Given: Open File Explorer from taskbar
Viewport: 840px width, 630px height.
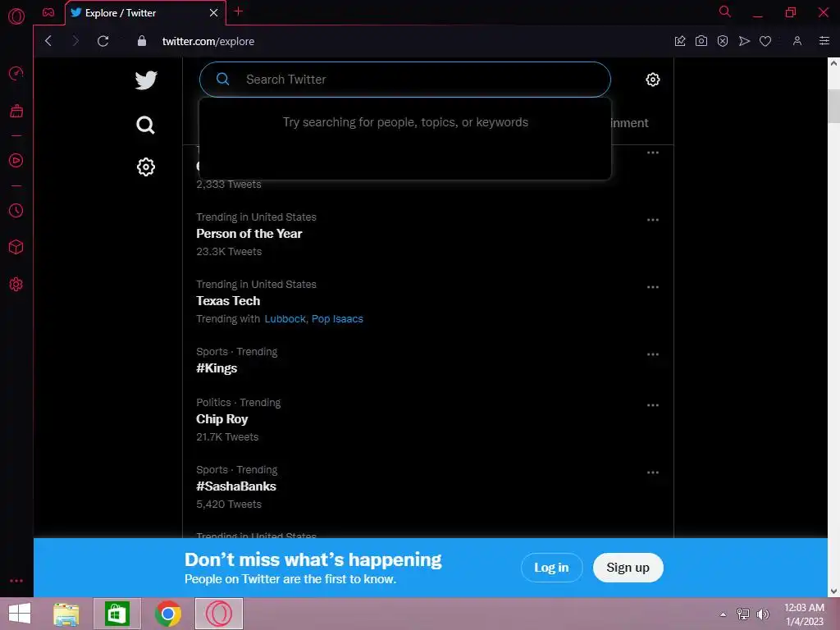Looking at the screenshot, I should click(66, 614).
